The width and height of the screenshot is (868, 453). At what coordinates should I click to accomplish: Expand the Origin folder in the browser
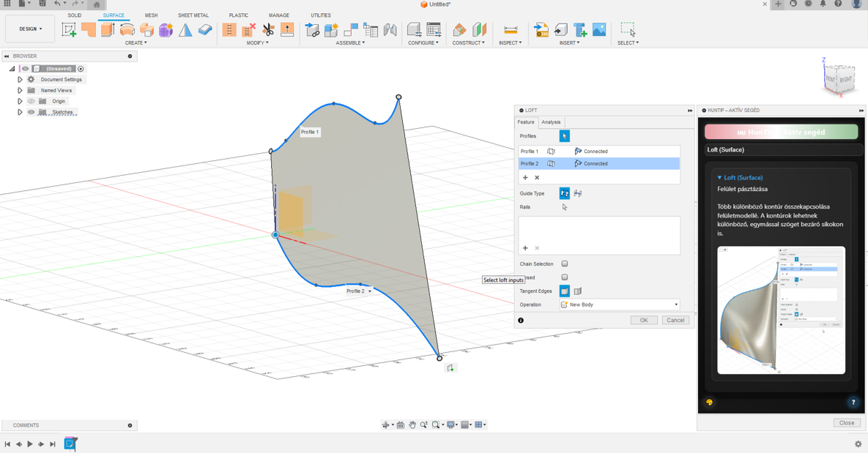(20, 101)
